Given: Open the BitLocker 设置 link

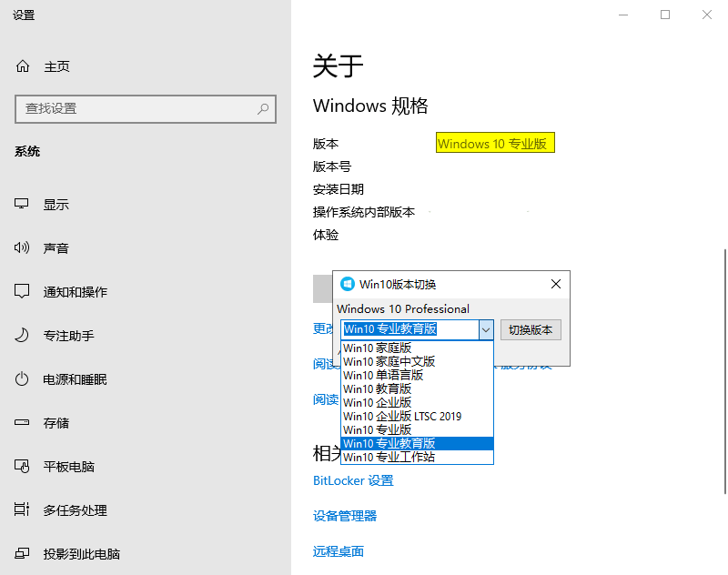Looking at the screenshot, I should 353,480.
